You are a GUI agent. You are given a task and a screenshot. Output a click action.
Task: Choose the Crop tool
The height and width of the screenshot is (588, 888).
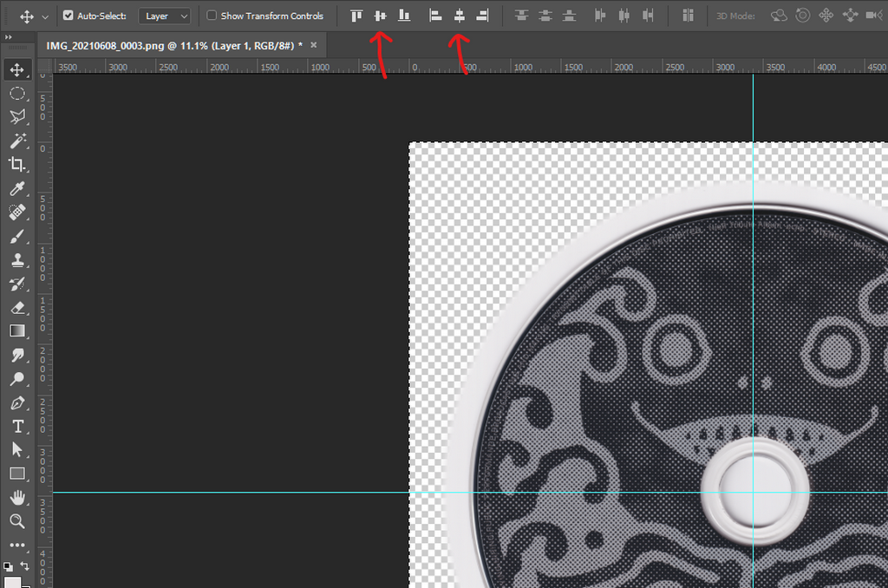pos(17,164)
